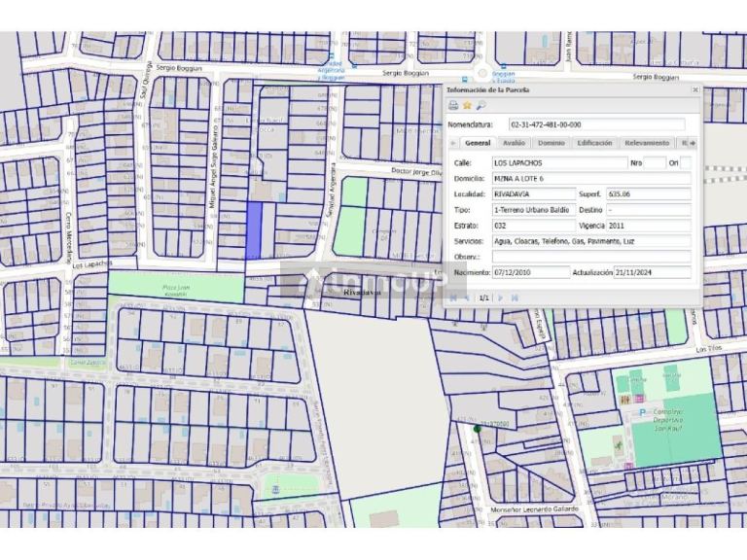Switch to the Avalúo tab

(514, 143)
